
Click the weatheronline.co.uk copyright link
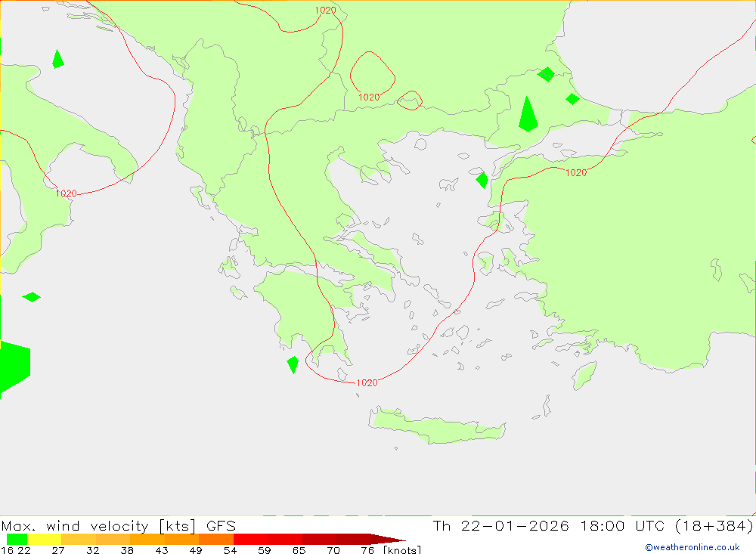tap(692, 547)
